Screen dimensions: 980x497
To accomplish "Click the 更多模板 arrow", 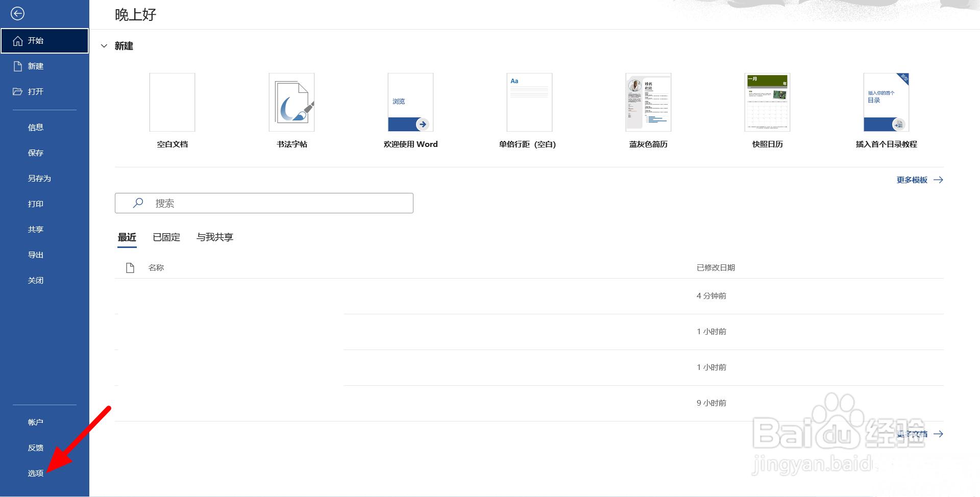I will pyautogui.click(x=938, y=180).
